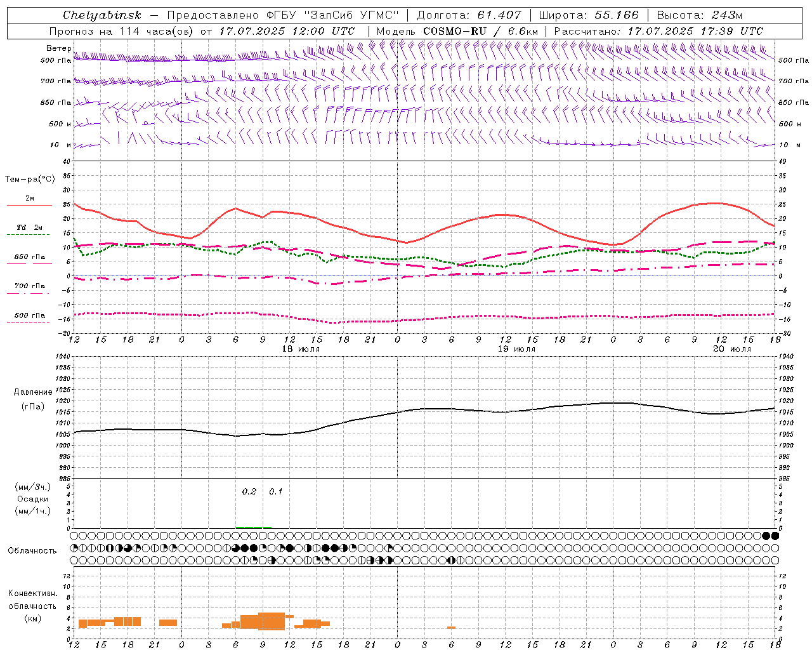Image resolution: width=812 pixels, height=650 pixels.
Task: Click the '19 июля' date label
Action: [x=516, y=349]
